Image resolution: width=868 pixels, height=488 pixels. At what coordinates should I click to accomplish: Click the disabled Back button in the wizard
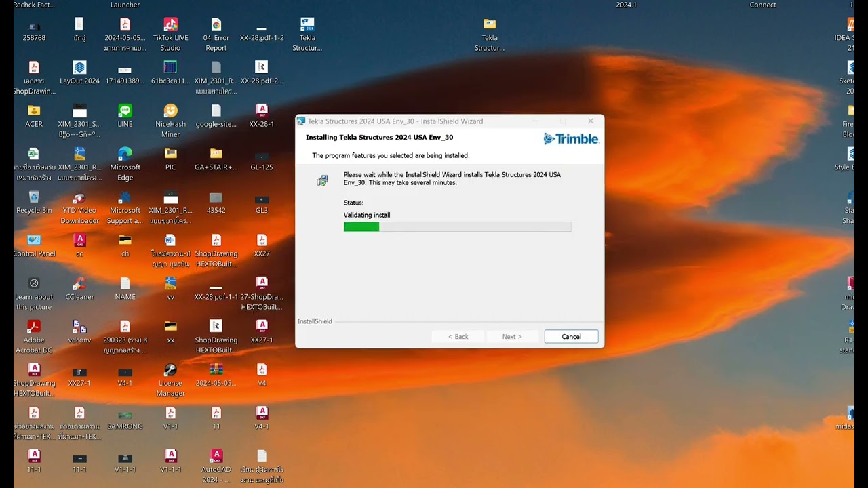(458, 337)
